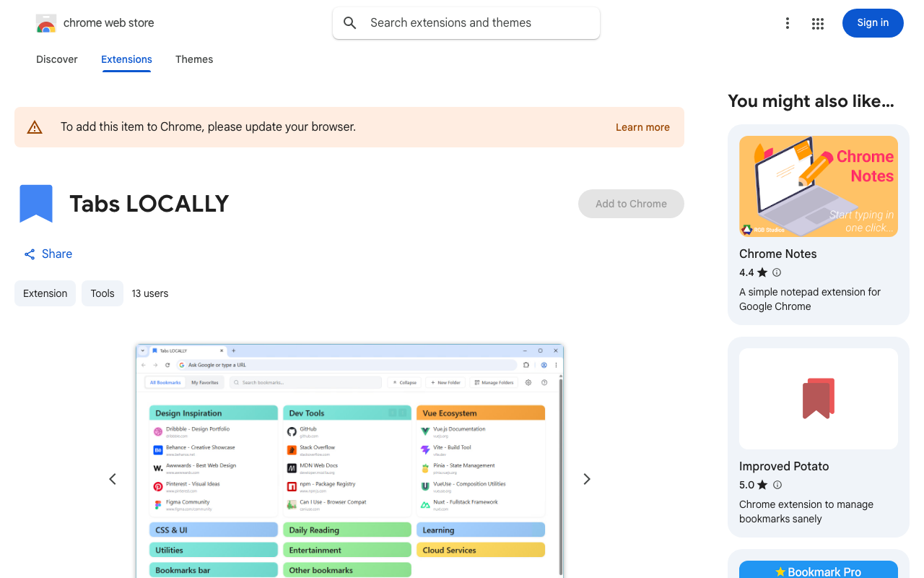924x578 pixels.
Task: Click the info icon beside Chrome Notes rating
Action: tap(777, 272)
